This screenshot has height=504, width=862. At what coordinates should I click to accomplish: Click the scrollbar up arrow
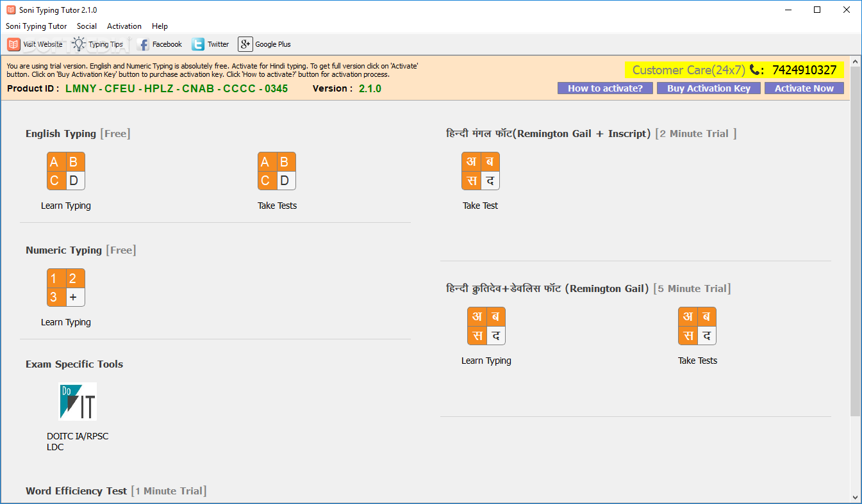(856, 60)
